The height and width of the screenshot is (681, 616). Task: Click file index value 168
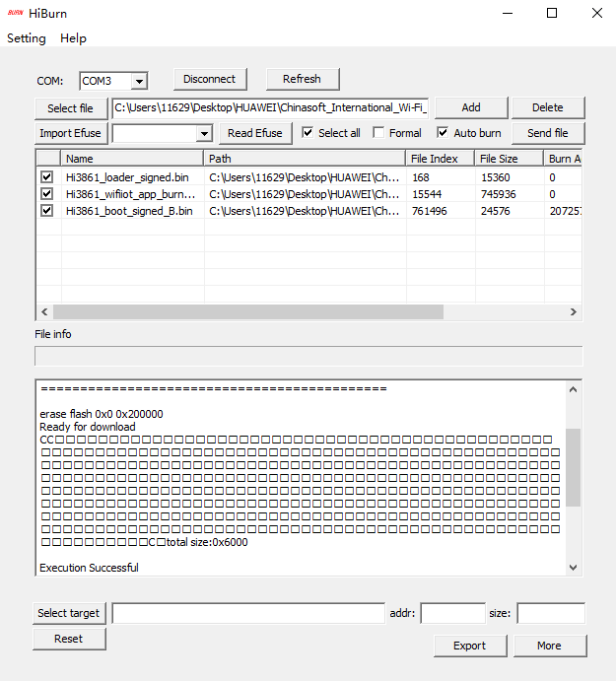click(x=421, y=177)
